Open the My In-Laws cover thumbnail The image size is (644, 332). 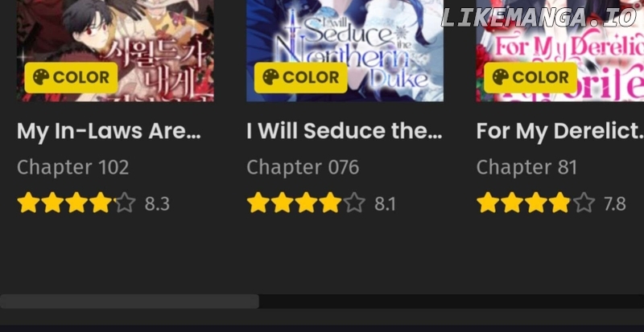(x=115, y=51)
